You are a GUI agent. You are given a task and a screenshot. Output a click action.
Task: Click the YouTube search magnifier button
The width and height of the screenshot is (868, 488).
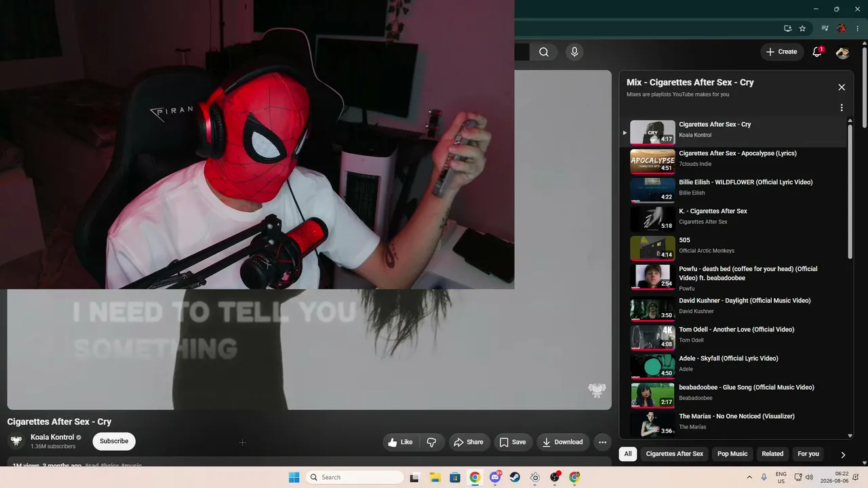coord(544,52)
